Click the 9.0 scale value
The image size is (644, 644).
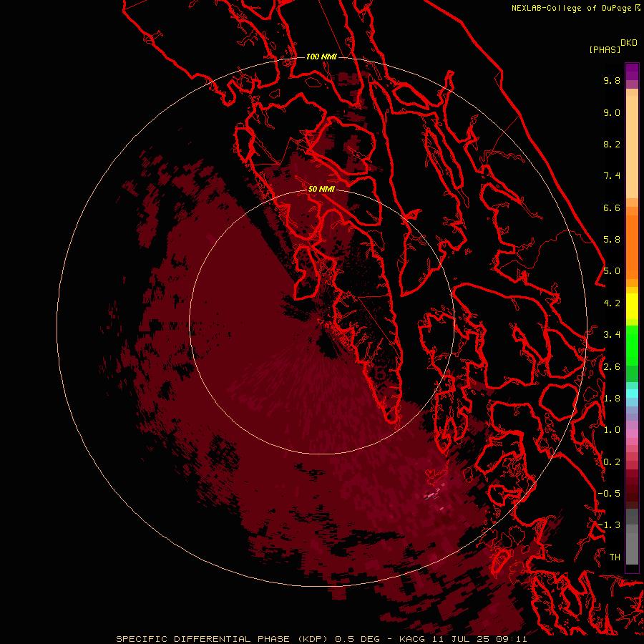(x=612, y=112)
